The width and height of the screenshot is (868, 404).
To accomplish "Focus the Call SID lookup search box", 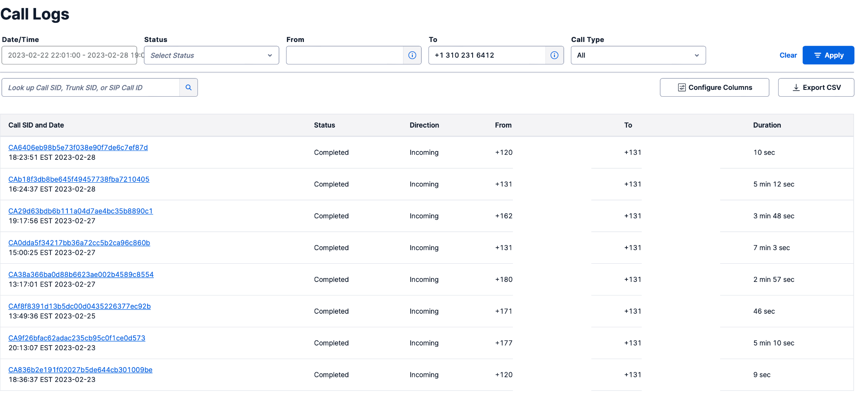I will 91,87.
